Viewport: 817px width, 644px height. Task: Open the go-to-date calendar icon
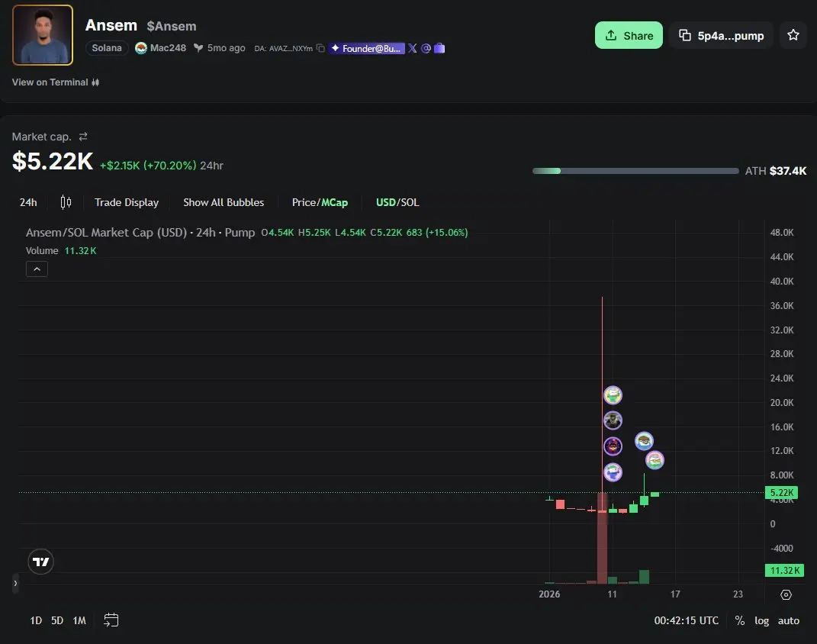(x=111, y=620)
